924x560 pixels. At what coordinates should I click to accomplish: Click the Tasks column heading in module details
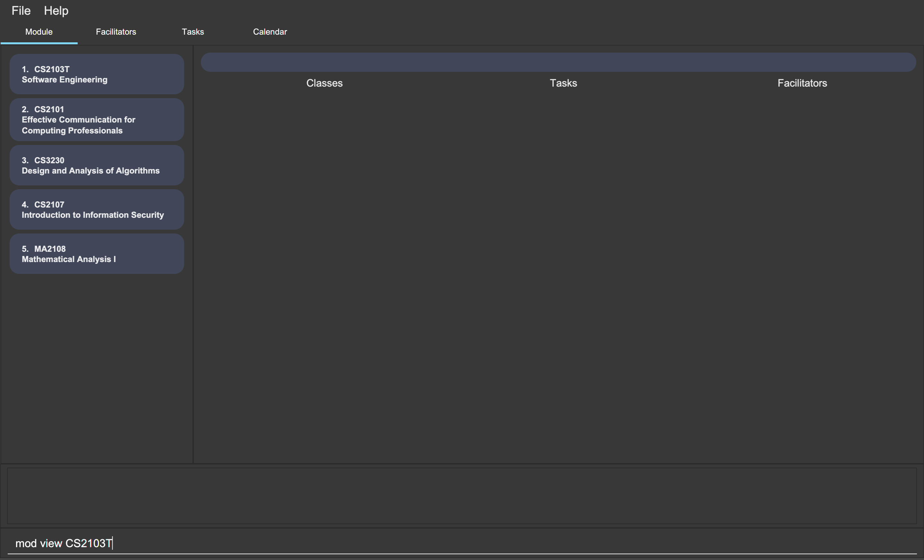pyautogui.click(x=563, y=83)
